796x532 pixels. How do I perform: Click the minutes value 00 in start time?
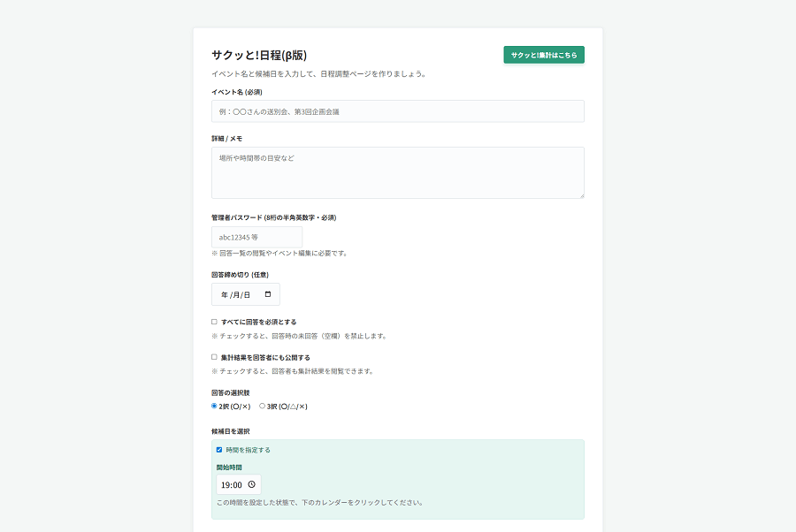(238, 485)
